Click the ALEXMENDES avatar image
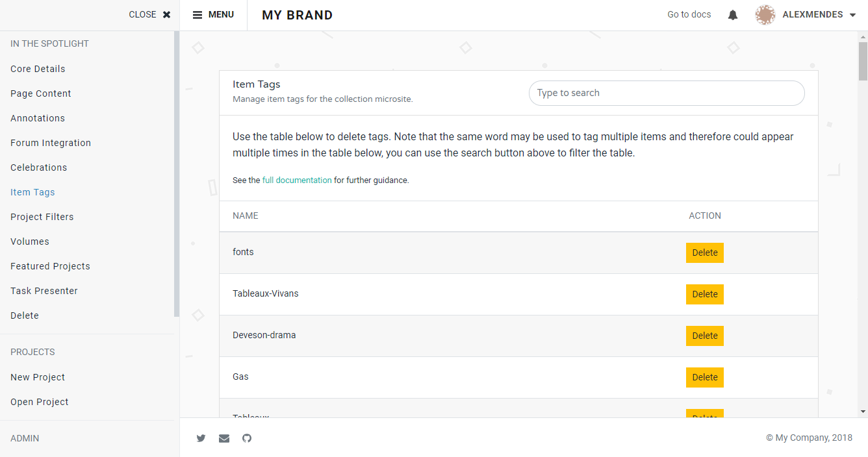Viewport: 868px width, 457px height. click(765, 14)
